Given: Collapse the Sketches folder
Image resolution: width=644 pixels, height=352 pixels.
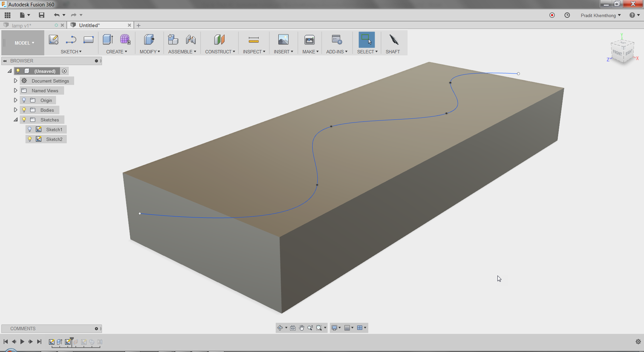Looking at the screenshot, I should (x=15, y=119).
